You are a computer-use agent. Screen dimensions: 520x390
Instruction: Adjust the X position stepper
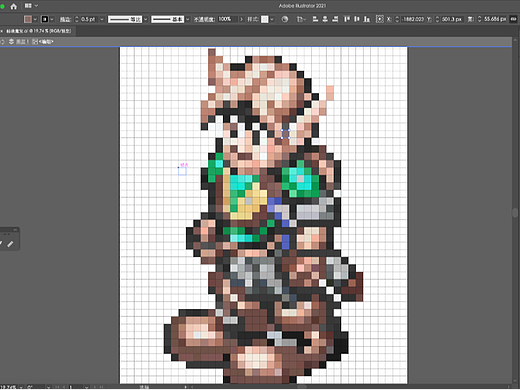click(x=397, y=19)
